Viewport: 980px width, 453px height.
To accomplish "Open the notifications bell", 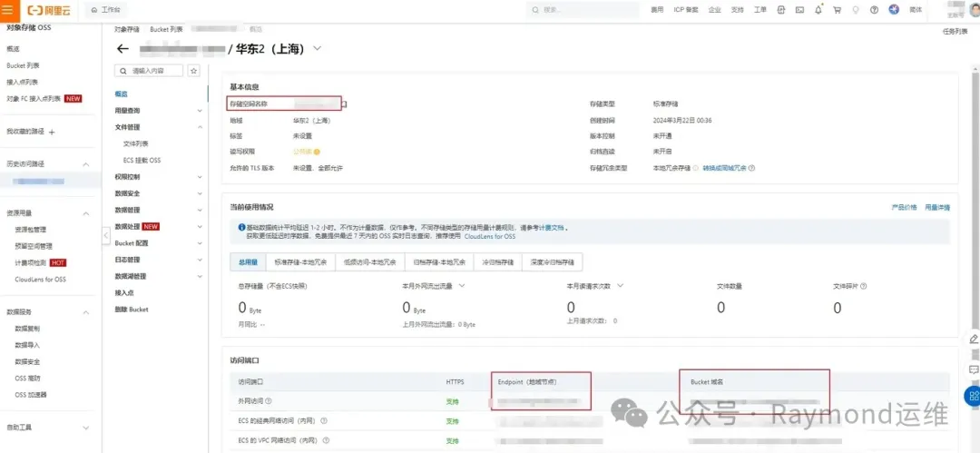I will click(x=818, y=11).
